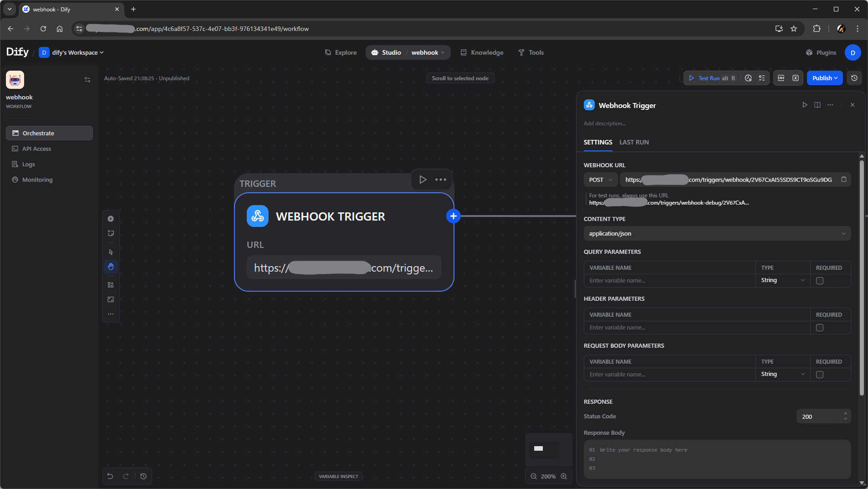868x489 pixels.
Task: Check Required for header parameter
Action: click(x=820, y=328)
